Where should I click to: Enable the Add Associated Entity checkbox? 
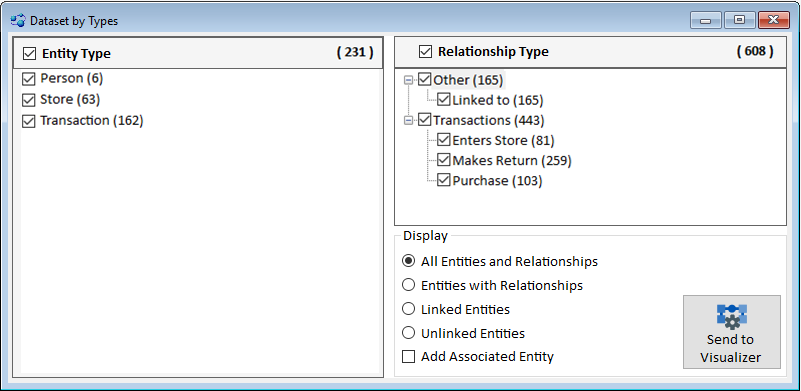pyautogui.click(x=408, y=356)
